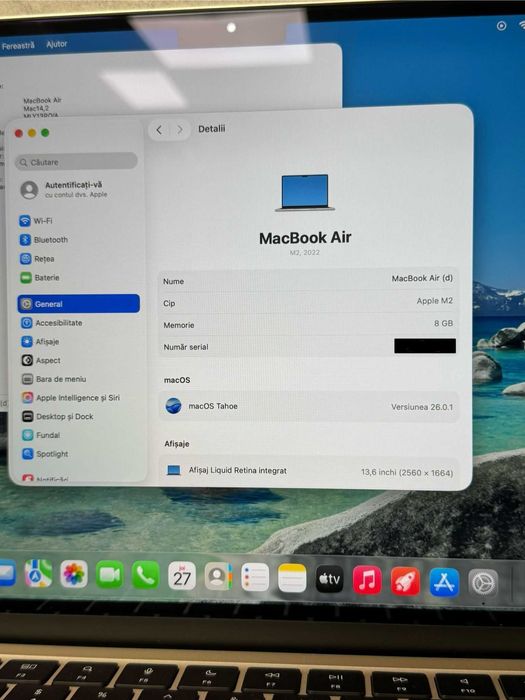Click the Căutare search field
The image size is (525, 700).
tap(76, 162)
